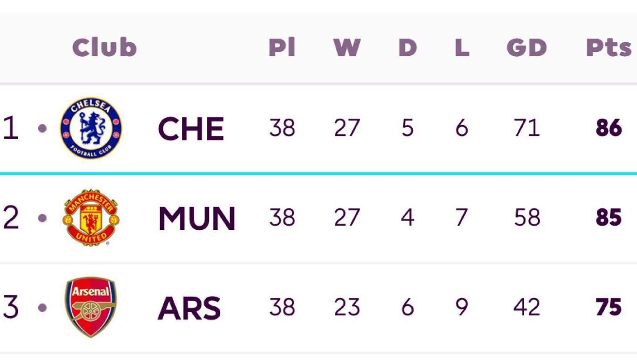Click the Arsenal club crest
Viewport: 637px width, 364px height.
pos(91,307)
